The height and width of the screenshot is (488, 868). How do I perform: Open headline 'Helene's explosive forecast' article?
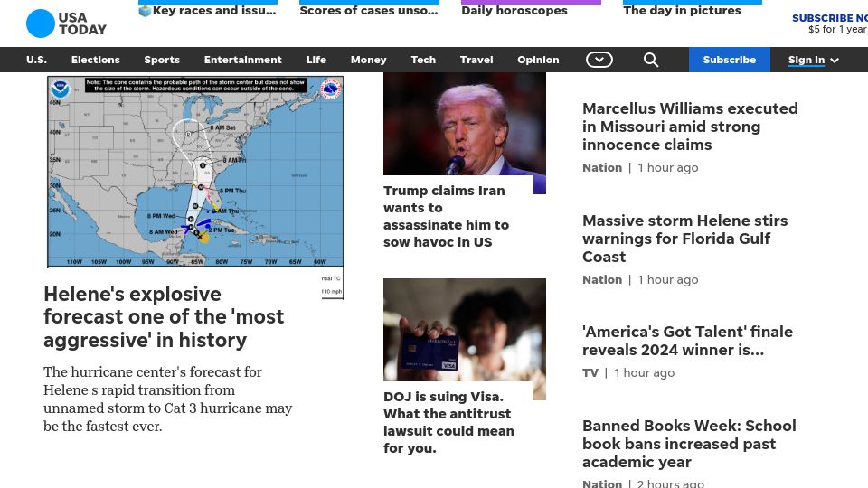[x=164, y=317]
